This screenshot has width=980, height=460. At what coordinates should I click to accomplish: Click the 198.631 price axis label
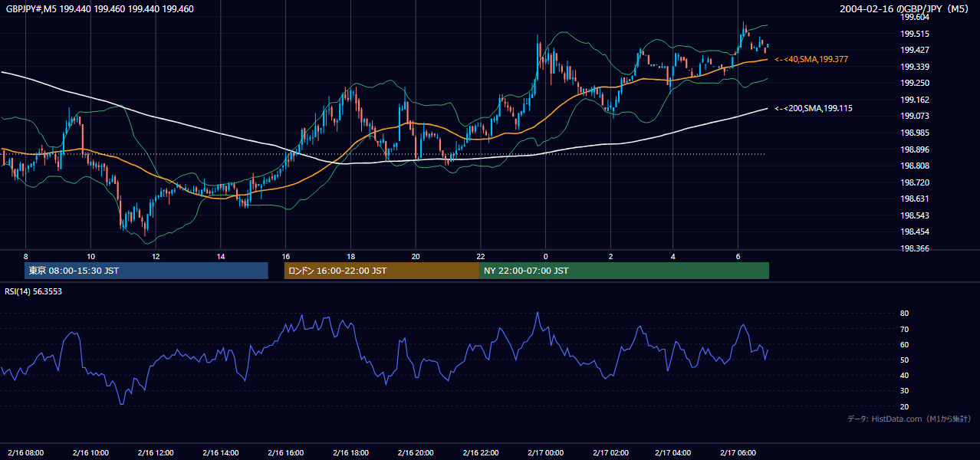coord(914,199)
